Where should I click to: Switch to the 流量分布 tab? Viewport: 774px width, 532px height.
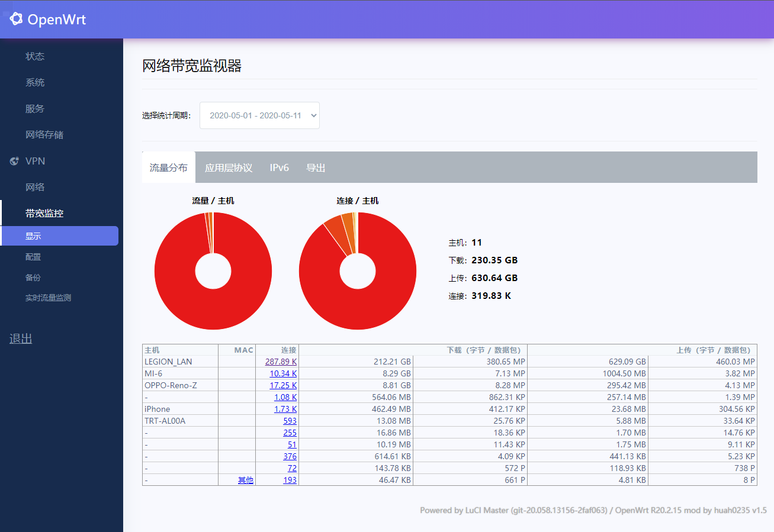[169, 167]
